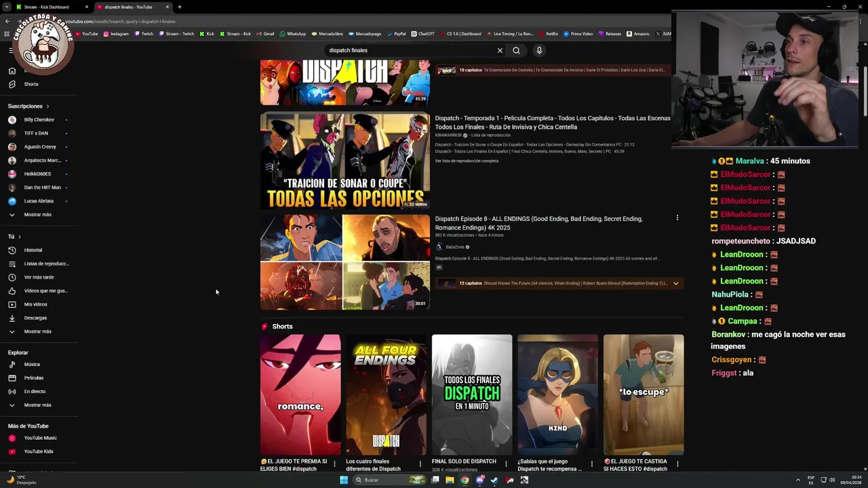Open the ChatGPT bookmark
This screenshot has width=868, height=488.
[x=423, y=34]
